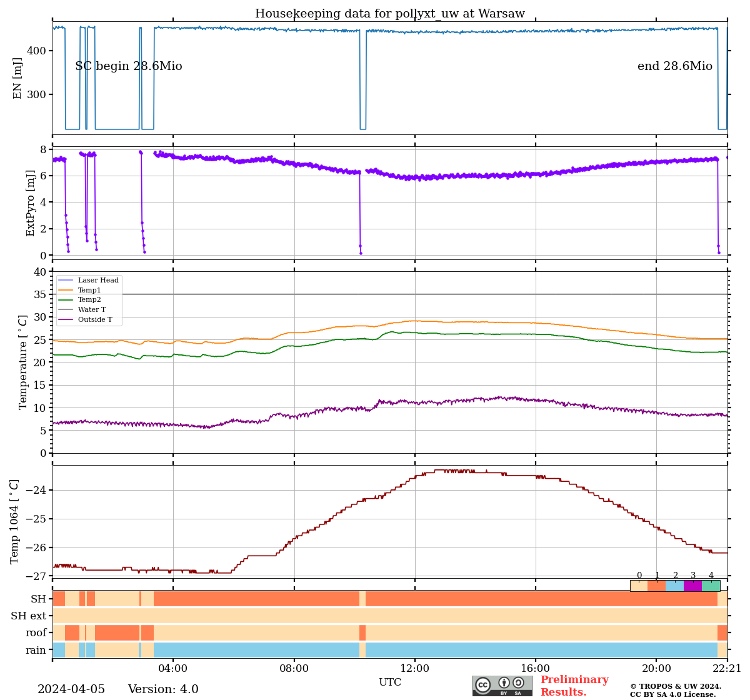Viewport: 750px width, 700px height.
Task: Click the 'ExtPyro [mJ]' axis label
Action: [30, 202]
